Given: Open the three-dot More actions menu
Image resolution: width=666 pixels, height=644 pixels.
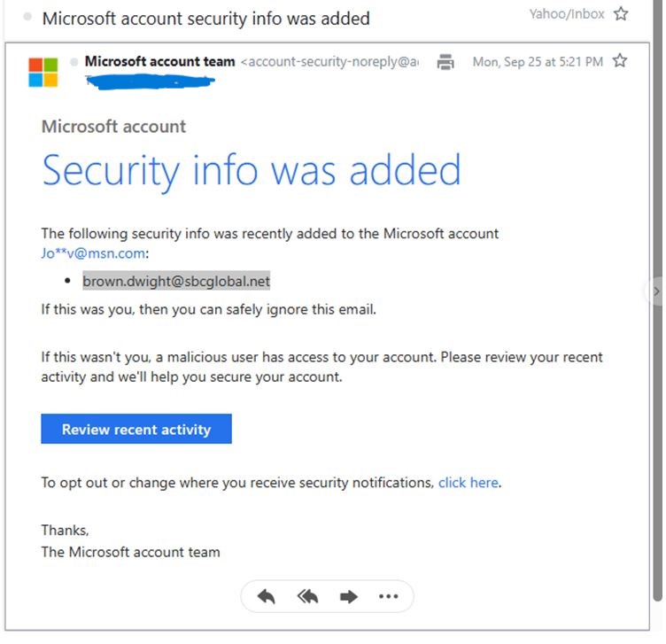Looking at the screenshot, I should 389,597.
